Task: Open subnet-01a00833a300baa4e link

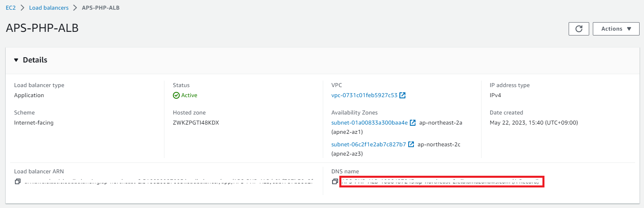Action: (x=370, y=123)
